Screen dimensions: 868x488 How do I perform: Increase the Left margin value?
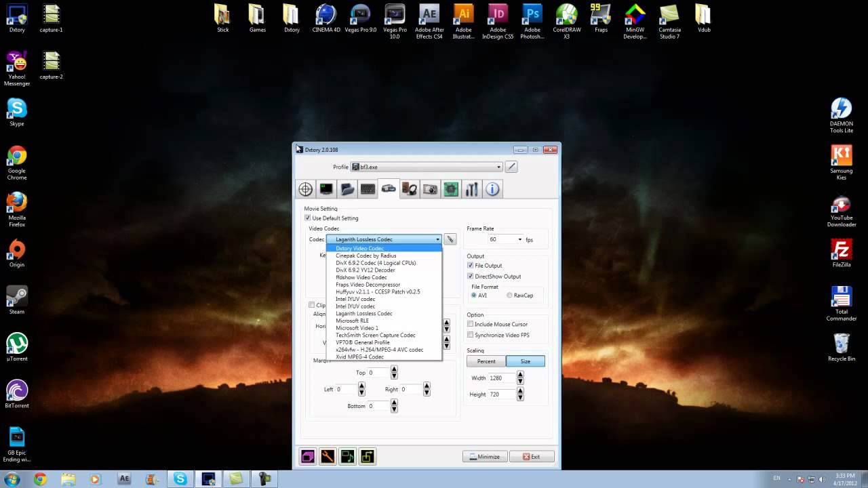tap(361, 386)
